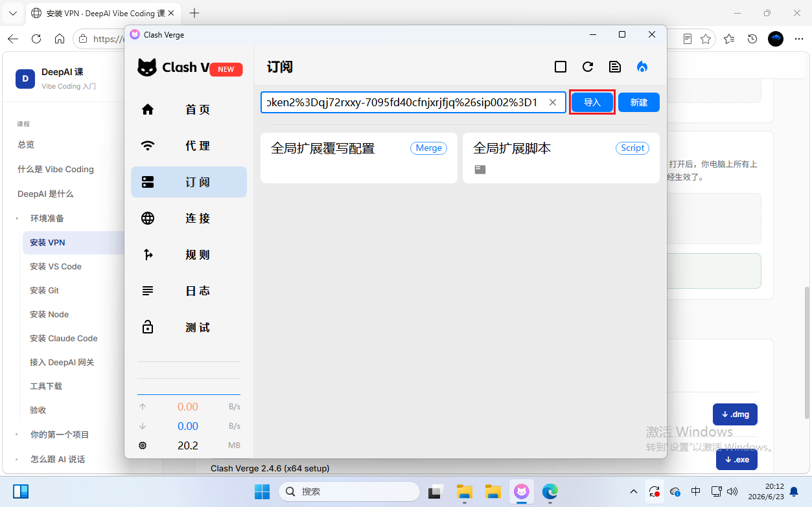This screenshot has width=812, height=507.
Task: Add this page to favorites star
Action: point(706,39)
